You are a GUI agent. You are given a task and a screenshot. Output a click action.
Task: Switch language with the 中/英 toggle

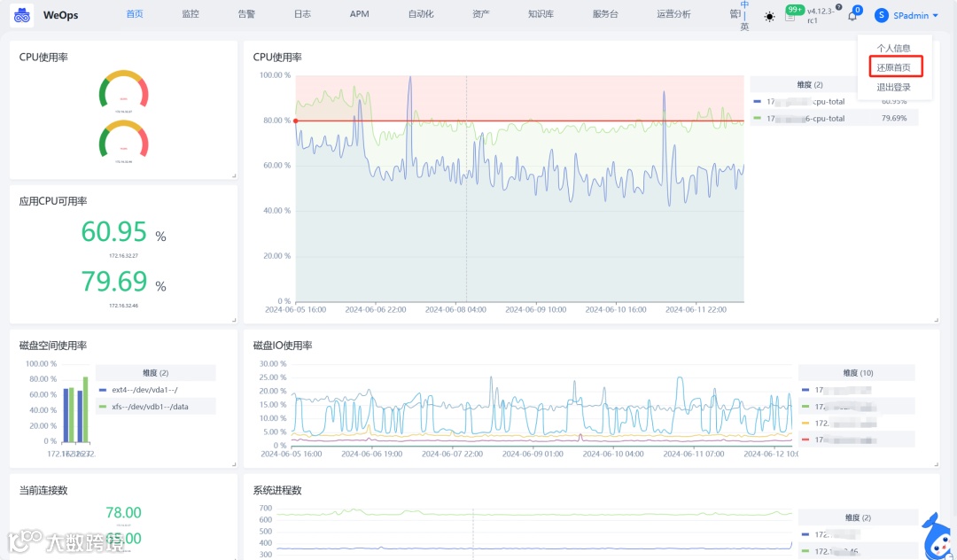click(744, 16)
